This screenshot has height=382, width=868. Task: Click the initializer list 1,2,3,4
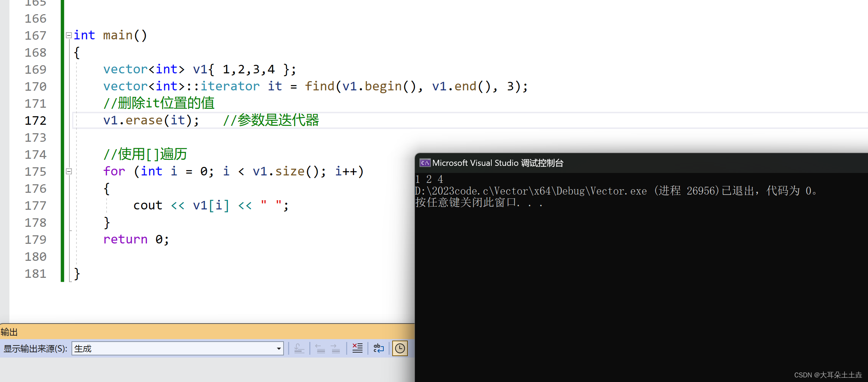coord(249,69)
